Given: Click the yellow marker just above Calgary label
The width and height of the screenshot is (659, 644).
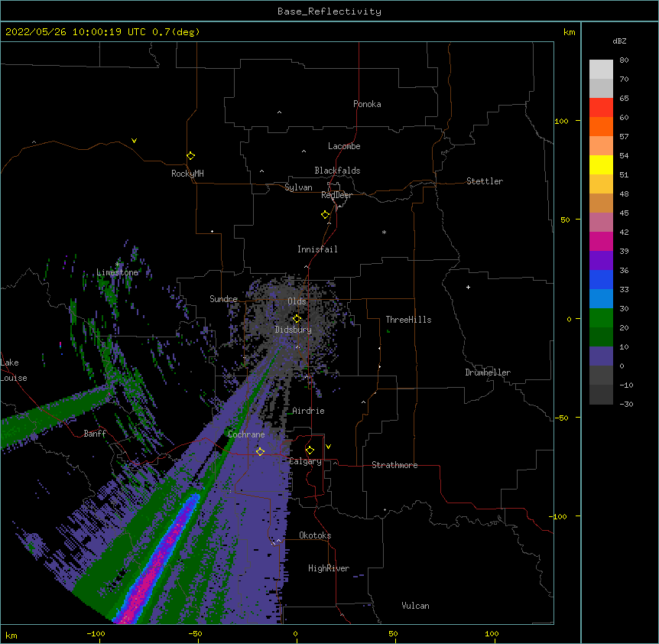Looking at the screenshot, I should point(310,450).
